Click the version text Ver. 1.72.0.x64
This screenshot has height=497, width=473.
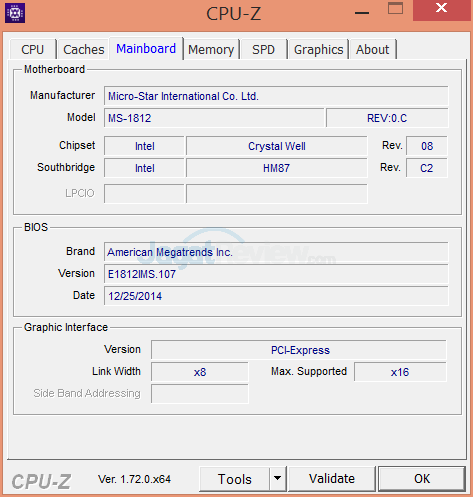(x=134, y=479)
